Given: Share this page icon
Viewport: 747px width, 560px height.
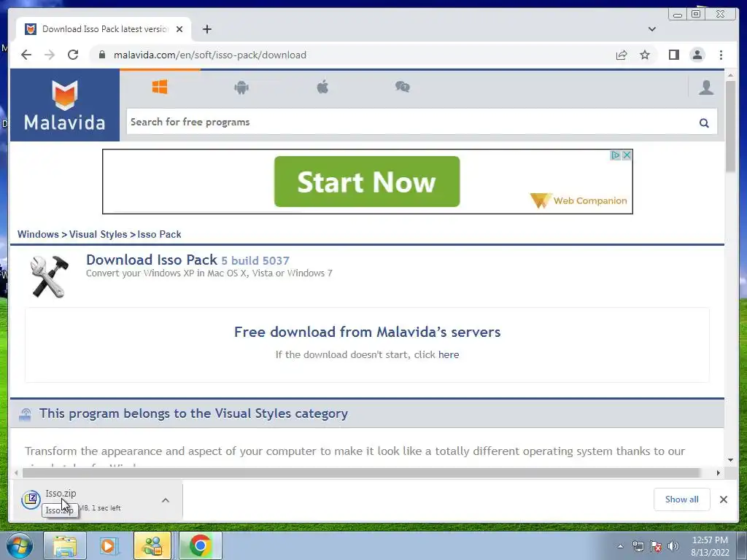Looking at the screenshot, I should pos(622,55).
